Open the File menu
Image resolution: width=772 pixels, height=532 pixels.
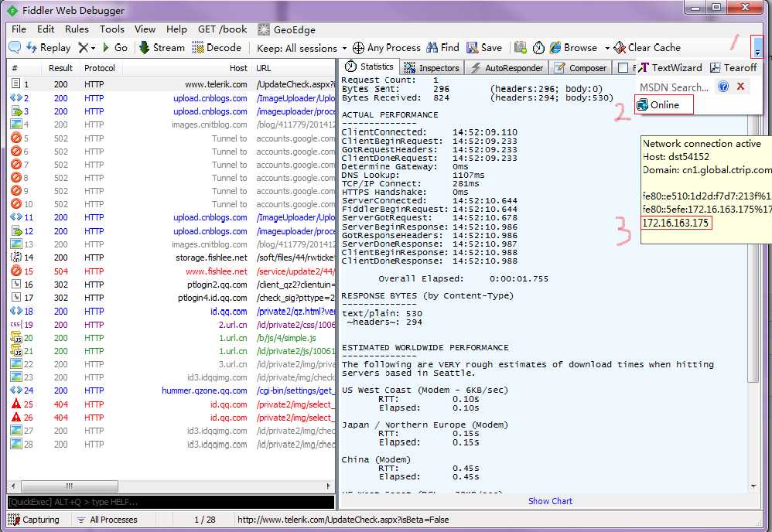(x=19, y=29)
